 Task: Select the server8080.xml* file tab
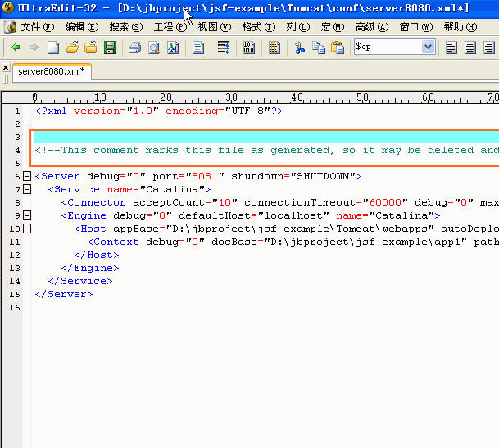[x=52, y=71]
